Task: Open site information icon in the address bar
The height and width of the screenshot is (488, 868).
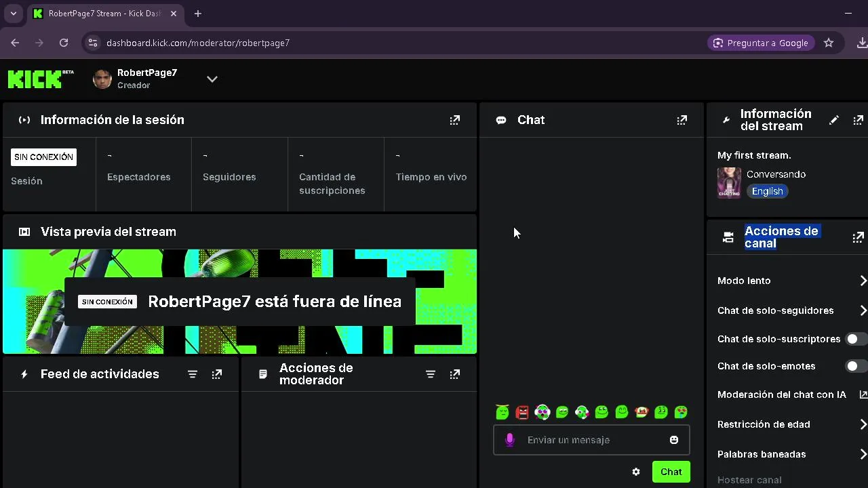Action: (93, 43)
